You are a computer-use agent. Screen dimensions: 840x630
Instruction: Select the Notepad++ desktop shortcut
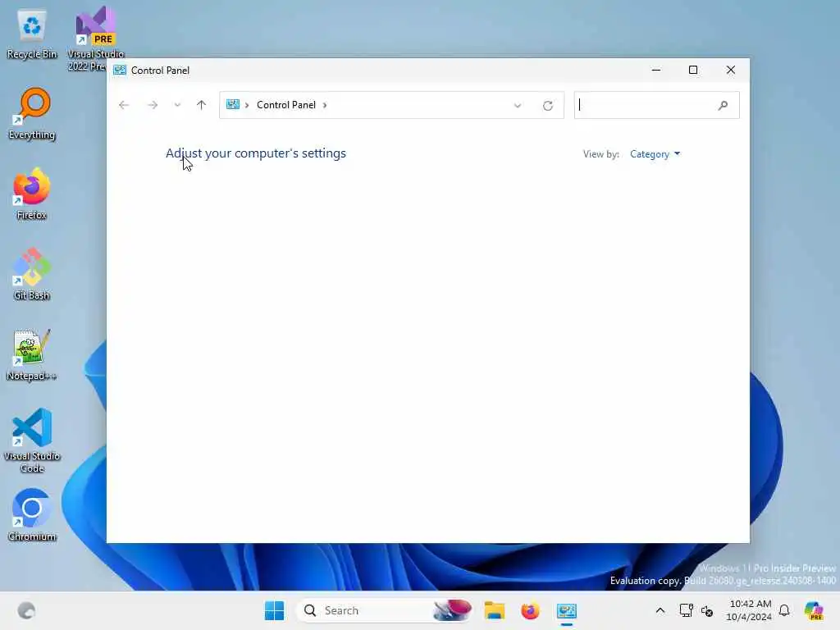tap(32, 354)
